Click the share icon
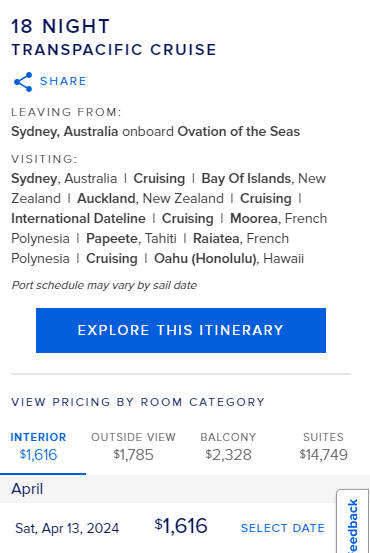Viewport: 370px width, 553px height. 23,82
